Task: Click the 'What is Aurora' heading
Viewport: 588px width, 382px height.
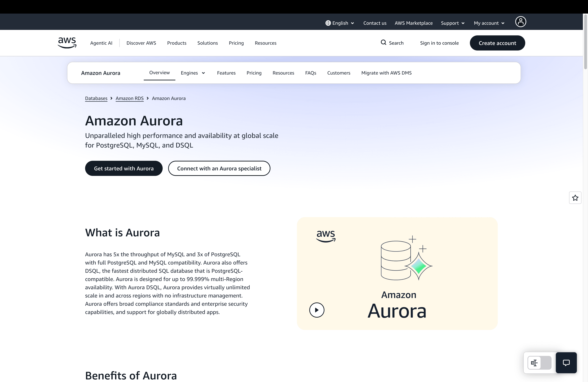Action: point(122,232)
